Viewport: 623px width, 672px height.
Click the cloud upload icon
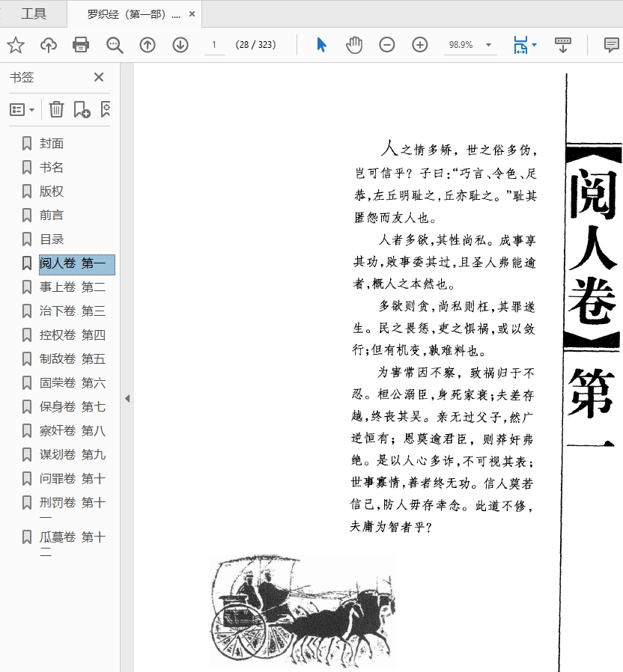(49, 45)
